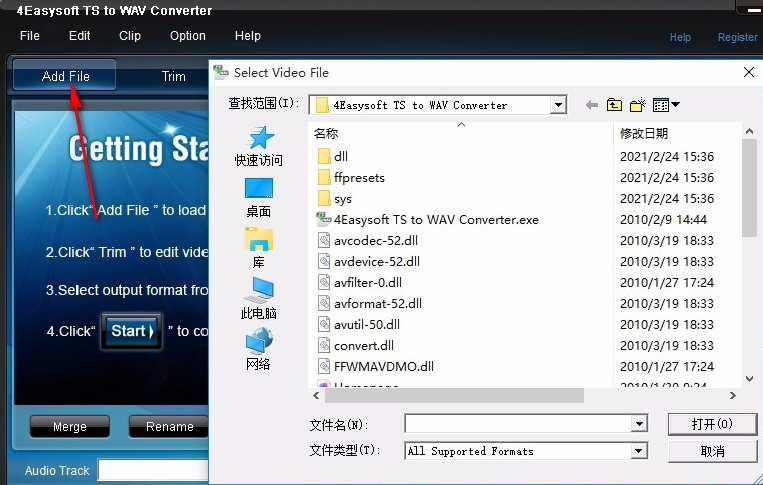This screenshot has width=763, height=485.
Task: Create a new folder icon
Action: tap(637, 105)
